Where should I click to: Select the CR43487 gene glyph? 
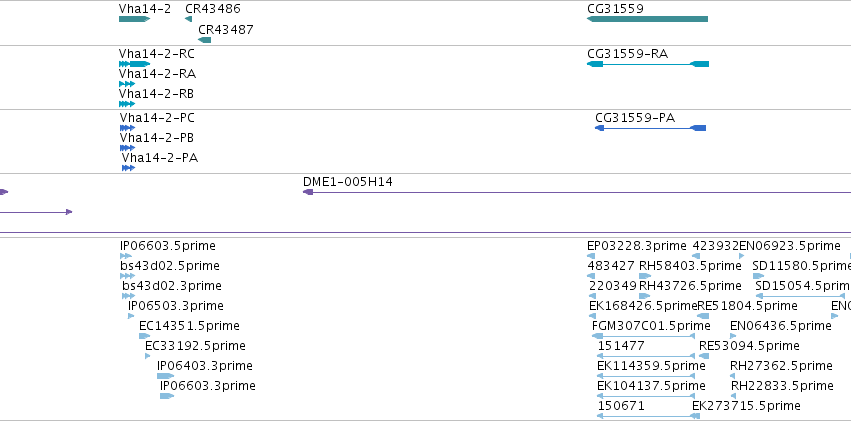205,40
